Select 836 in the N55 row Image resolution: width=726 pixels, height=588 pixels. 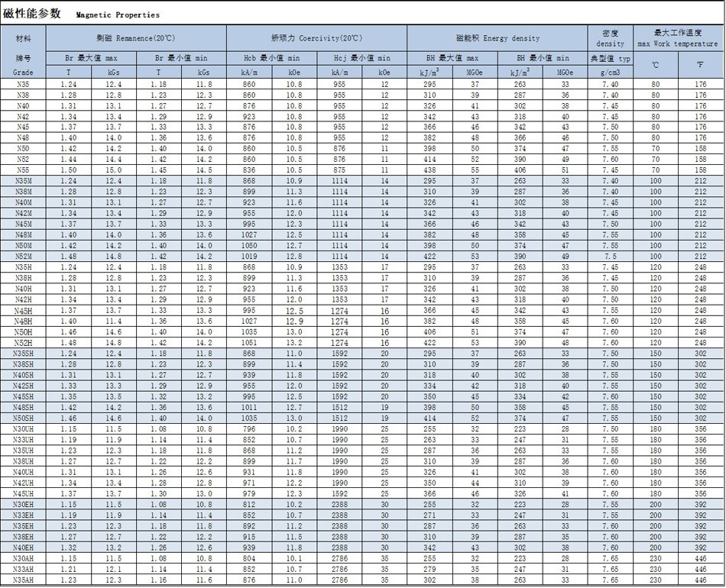click(x=249, y=170)
